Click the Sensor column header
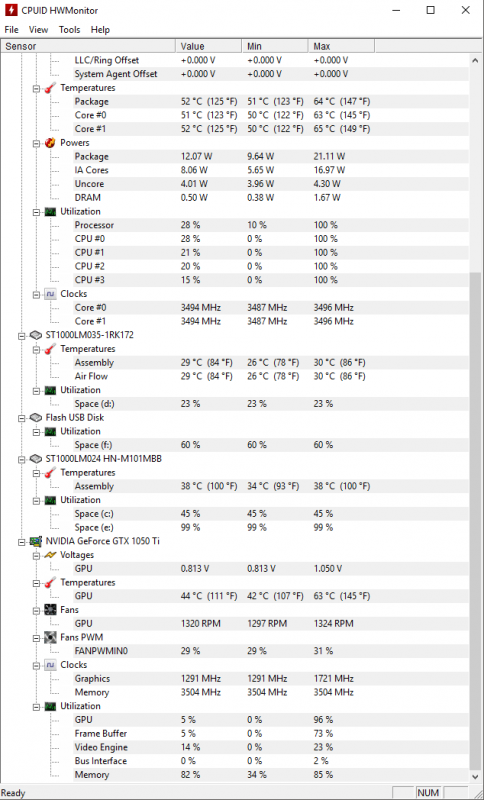The height and width of the screenshot is (800, 484). click(x=89, y=46)
